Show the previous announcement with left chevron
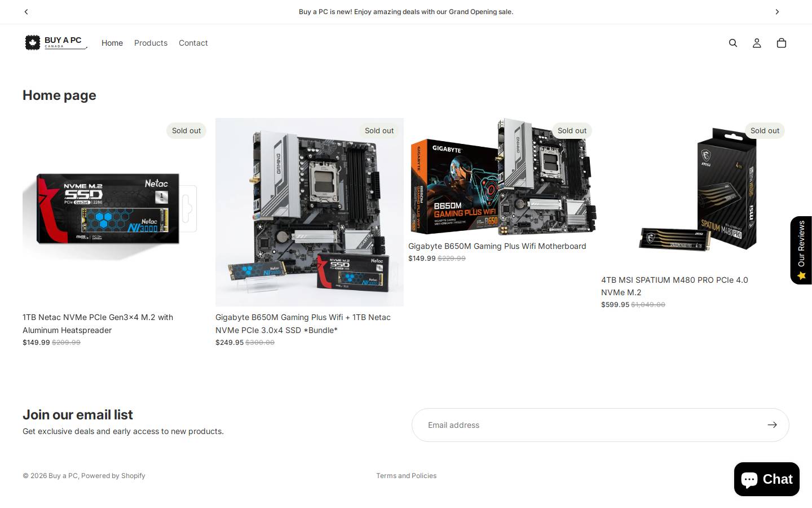Screen dimensions: 812x508 pos(26,12)
